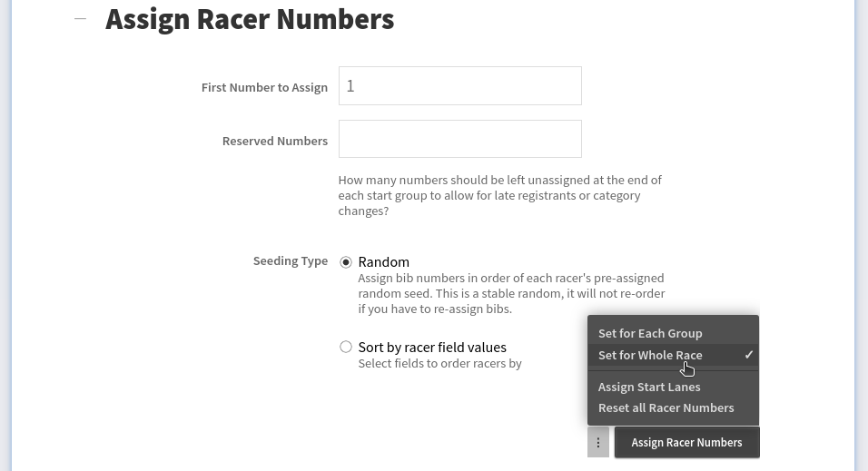Click the large Assign Racer Numbers heading
The height and width of the screenshot is (471, 868).
(250, 19)
